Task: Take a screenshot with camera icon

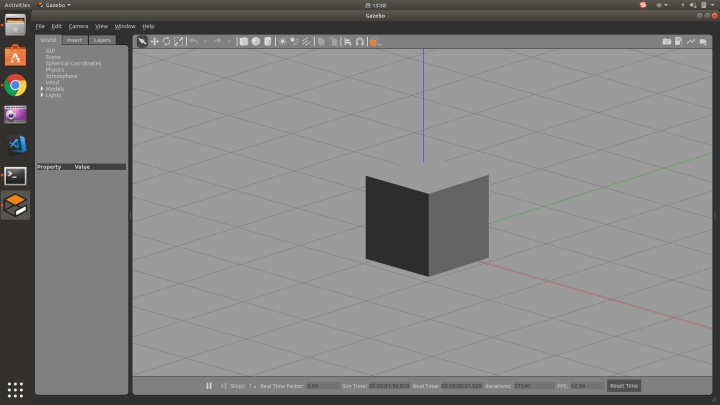Action: point(667,42)
